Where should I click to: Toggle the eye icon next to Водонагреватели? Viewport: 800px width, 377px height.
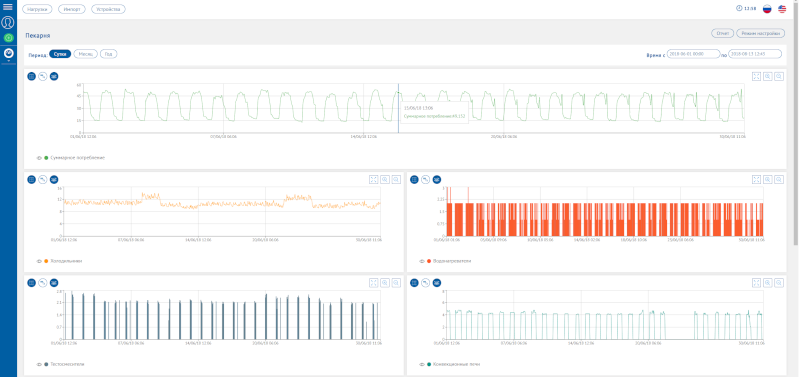coord(422,261)
